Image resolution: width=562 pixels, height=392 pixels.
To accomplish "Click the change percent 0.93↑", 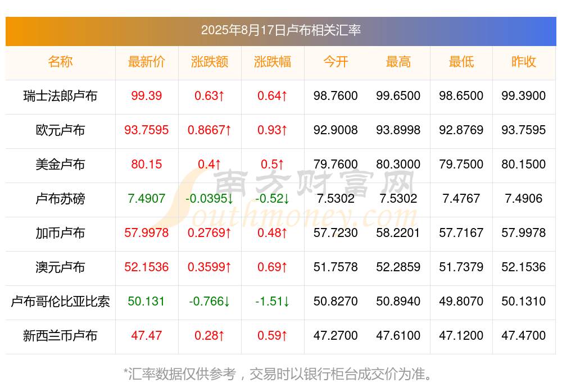I will click(x=273, y=130).
